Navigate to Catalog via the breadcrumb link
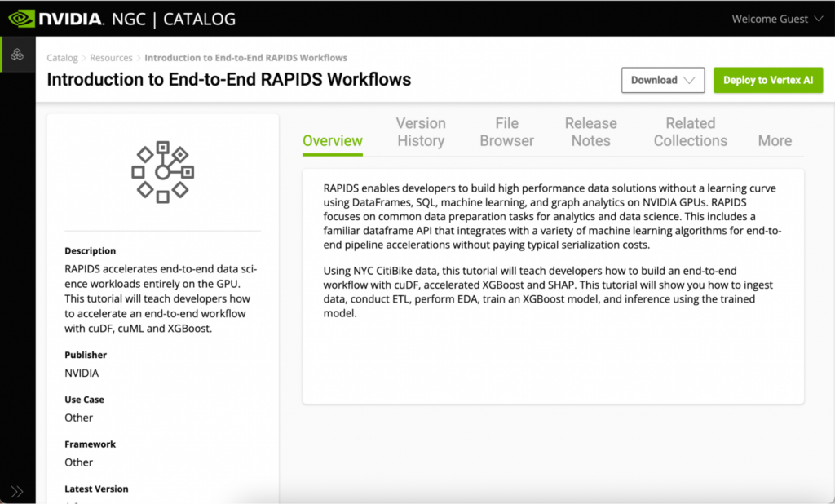 tap(62, 58)
